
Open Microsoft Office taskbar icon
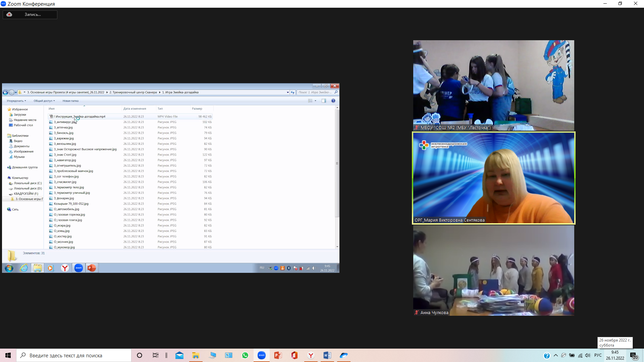pyautogui.click(x=294, y=355)
